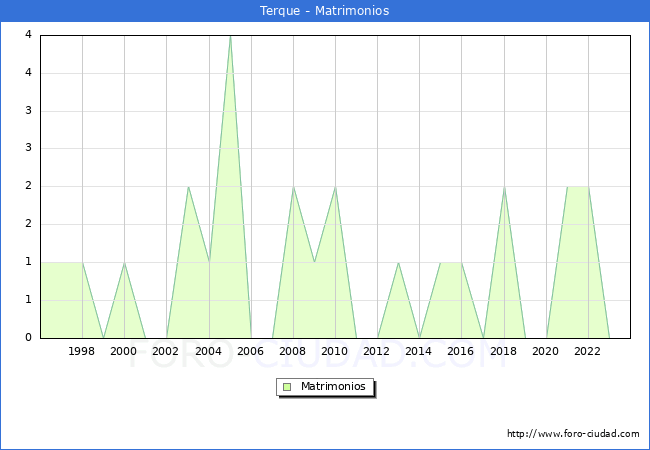Click the 2014 x-axis label

[x=419, y=351]
